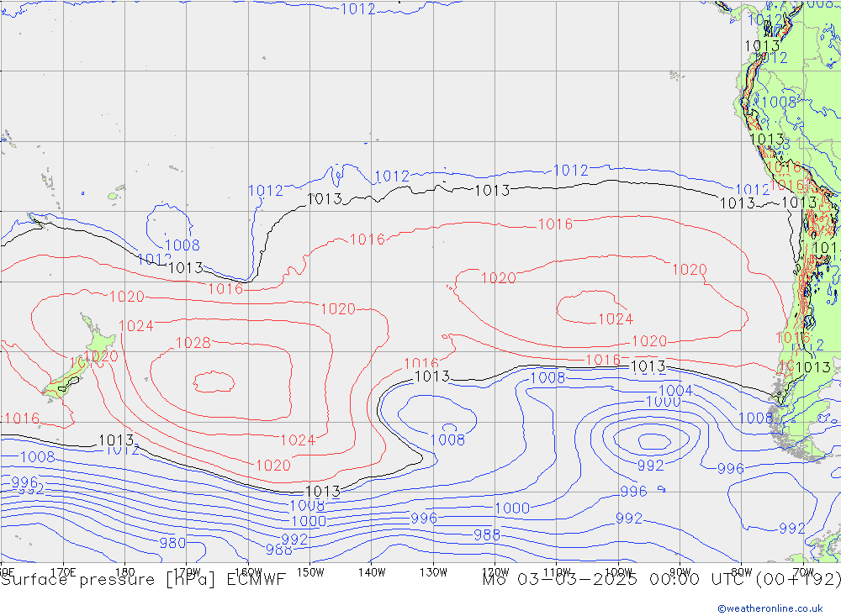This screenshot has width=841, height=616.
Task: Open the weatheronline.co.uk copyright link
Action: [770, 608]
